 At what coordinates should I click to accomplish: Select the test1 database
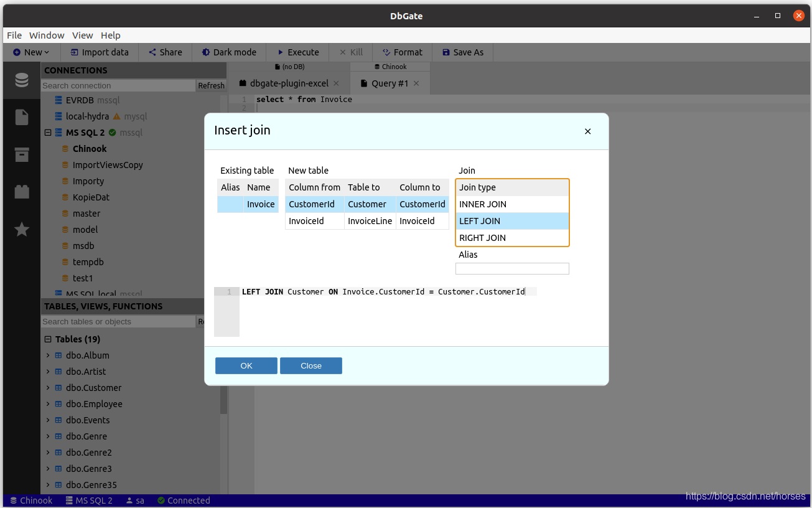click(83, 278)
